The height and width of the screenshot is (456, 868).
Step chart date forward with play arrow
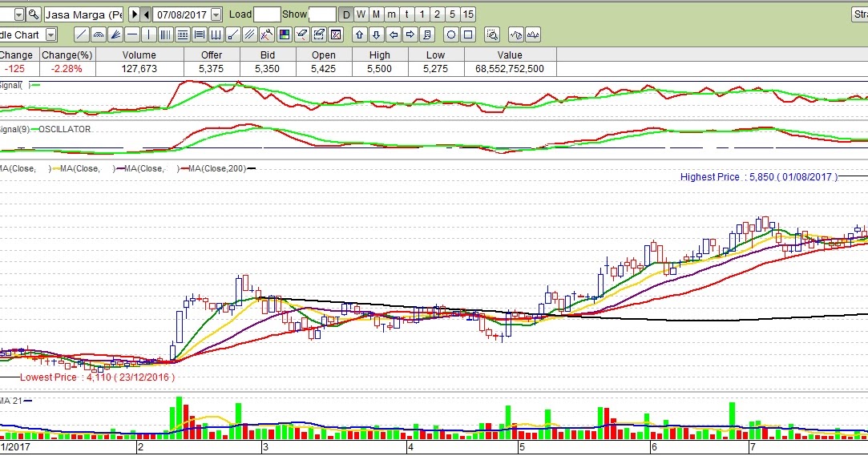[x=134, y=14]
